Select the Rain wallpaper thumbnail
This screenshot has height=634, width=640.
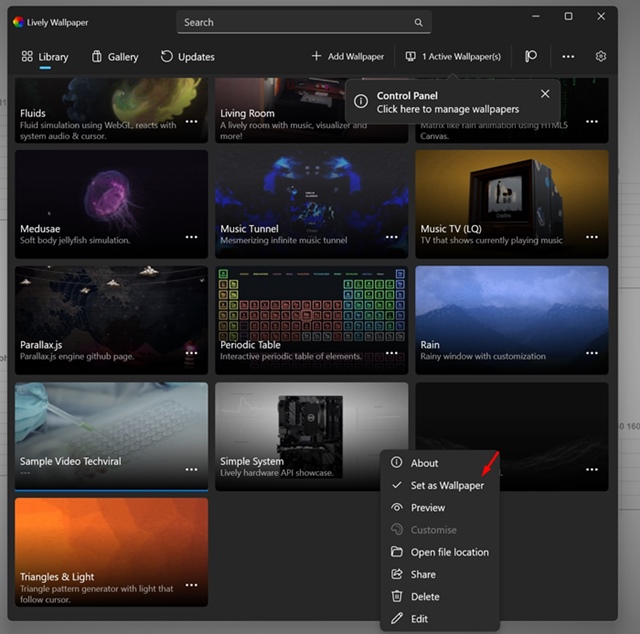click(x=512, y=320)
